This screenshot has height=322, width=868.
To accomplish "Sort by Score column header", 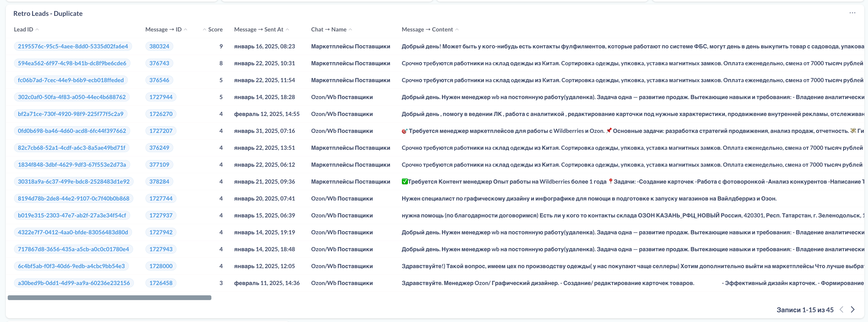I will coord(213,29).
